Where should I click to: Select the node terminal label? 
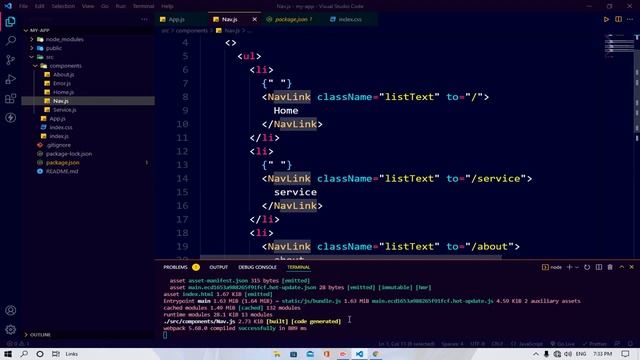tap(552, 267)
